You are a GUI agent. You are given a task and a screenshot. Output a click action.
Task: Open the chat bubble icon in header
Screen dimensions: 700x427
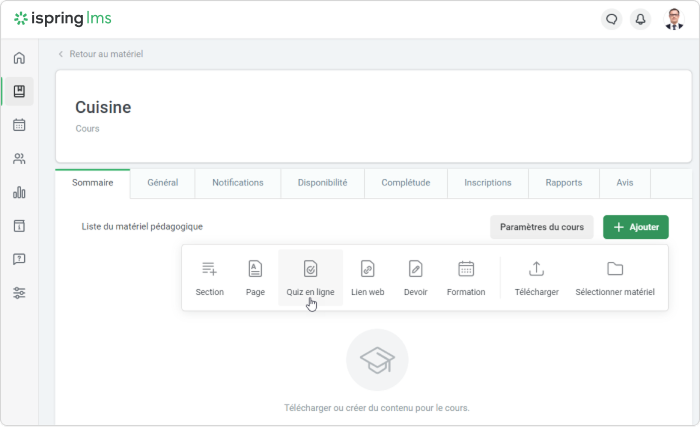(x=611, y=19)
